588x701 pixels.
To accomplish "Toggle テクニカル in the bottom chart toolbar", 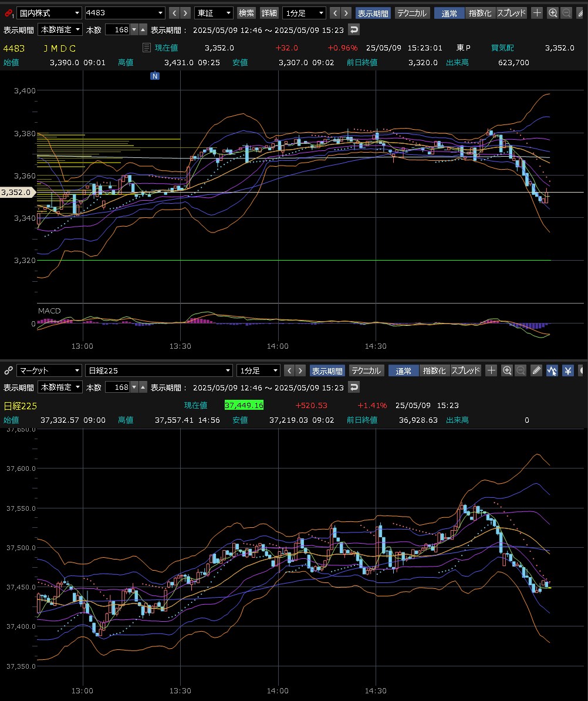I will (x=366, y=370).
